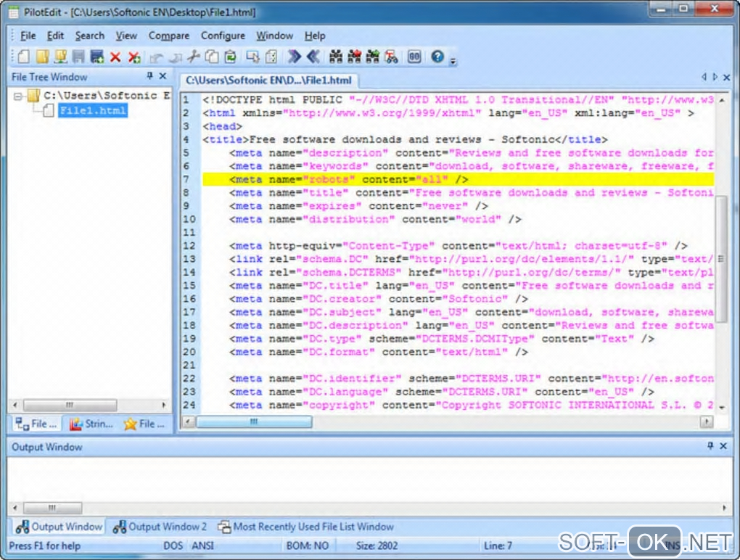Click the editor vertical scrollbar's up arrow
Viewport: 740px width, 560px height.
coord(721,101)
